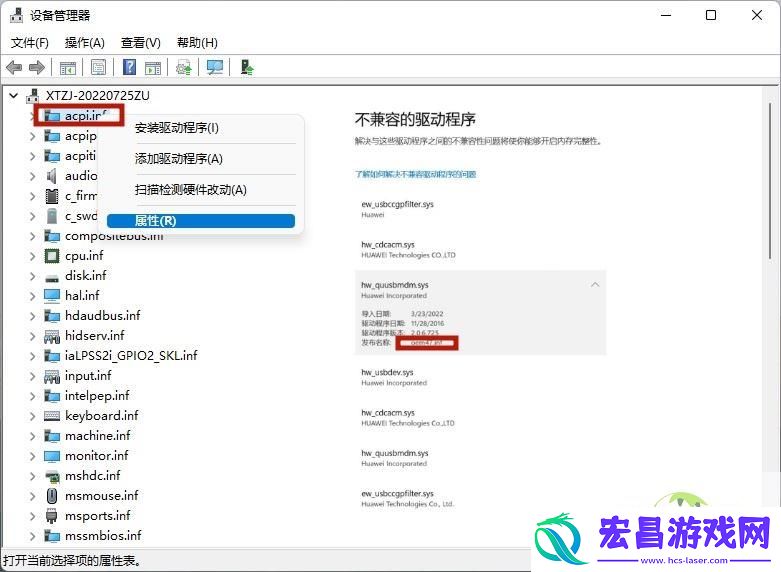
Task: Click the computer icon beside XTZJ-20220725ZU
Action: (x=33, y=96)
